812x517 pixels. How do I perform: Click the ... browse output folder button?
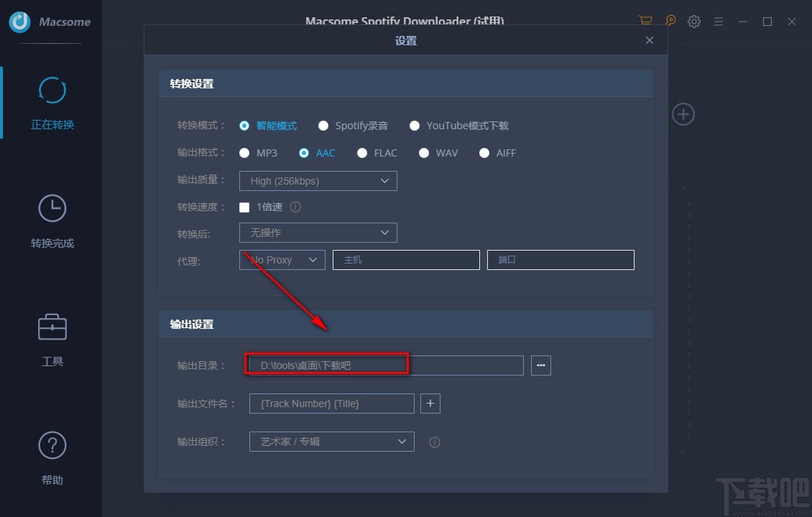(x=540, y=365)
